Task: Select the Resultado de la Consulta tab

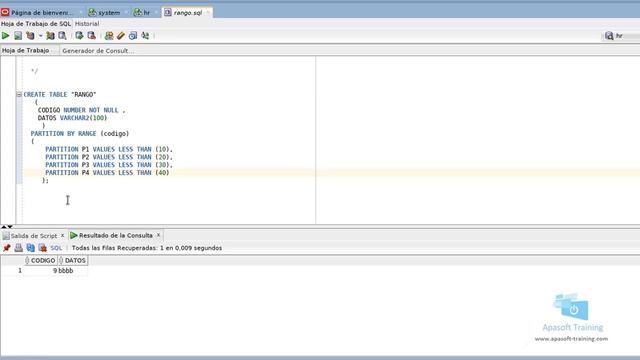Action: click(115, 236)
